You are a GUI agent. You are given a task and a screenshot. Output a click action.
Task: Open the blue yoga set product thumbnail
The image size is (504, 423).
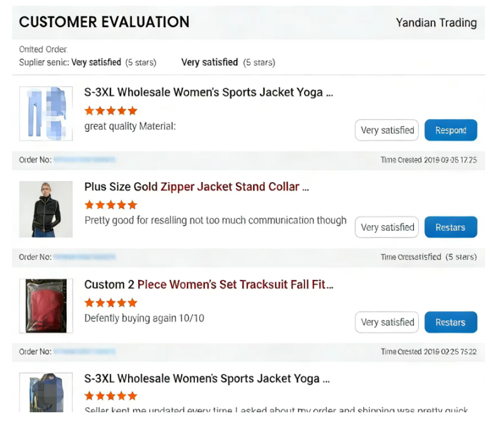click(x=46, y=113)
